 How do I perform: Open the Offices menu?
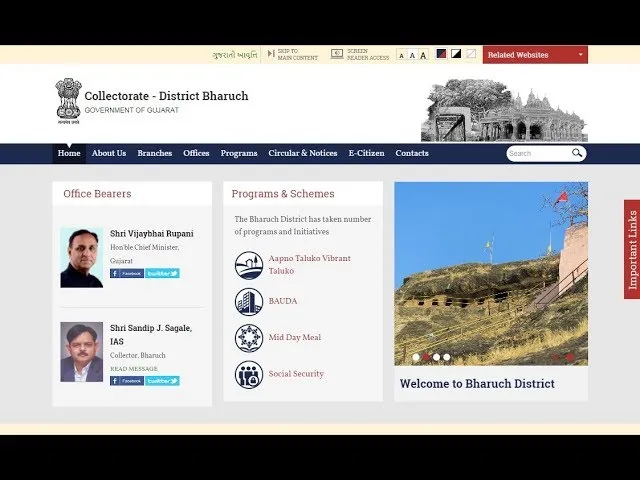click(196, 153)
